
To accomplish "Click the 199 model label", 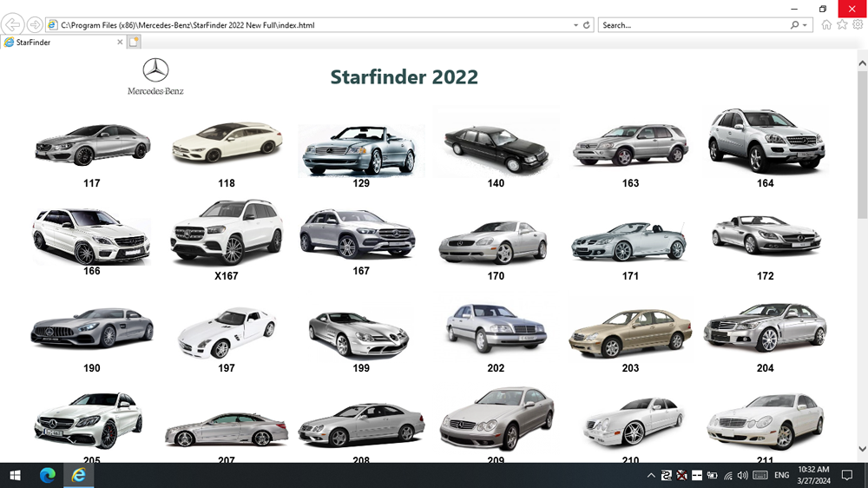I will click(361, 368).
